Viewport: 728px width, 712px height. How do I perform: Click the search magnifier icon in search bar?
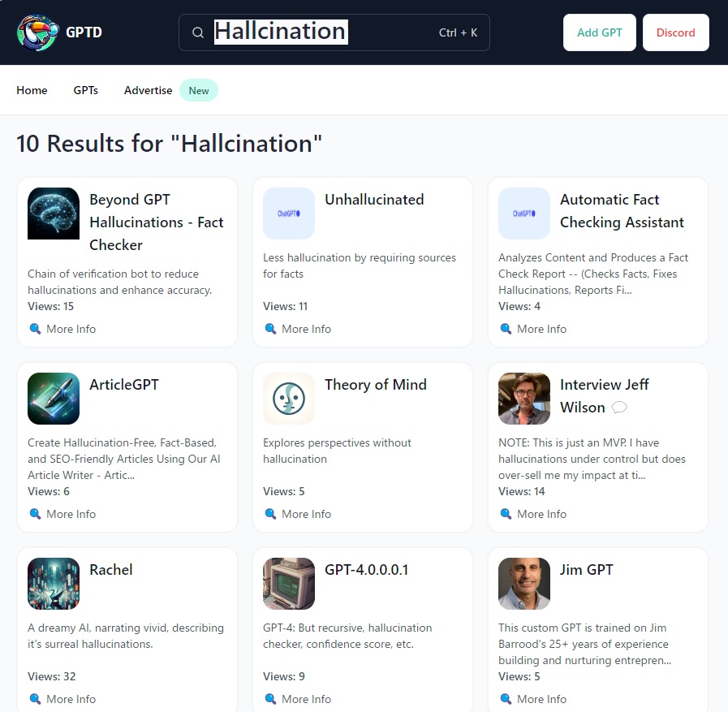198,32
